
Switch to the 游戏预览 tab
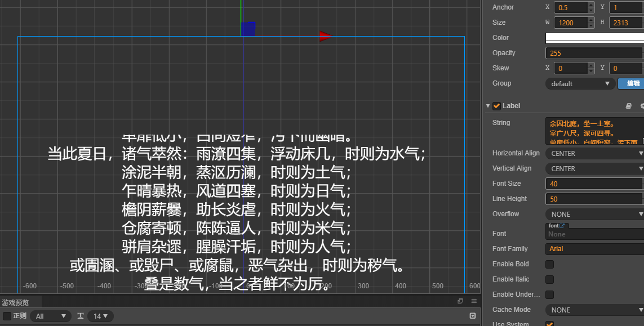[15, 302]
